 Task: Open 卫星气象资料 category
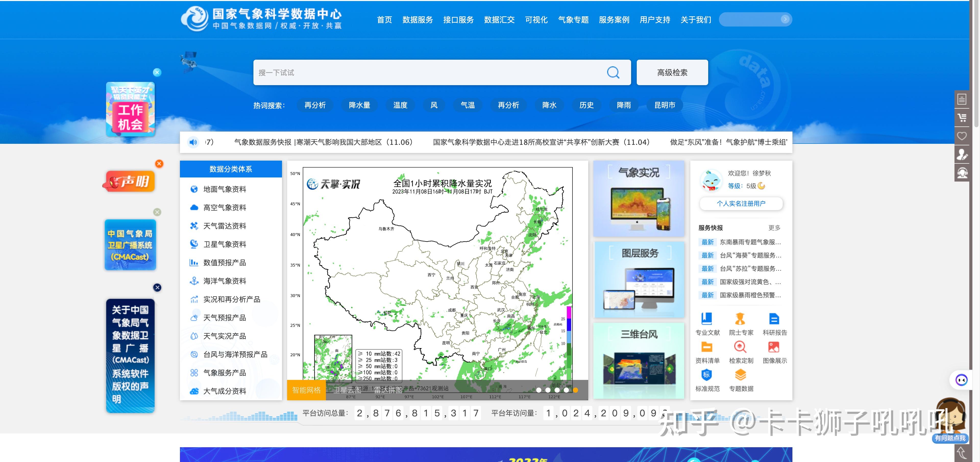(225, 244)
